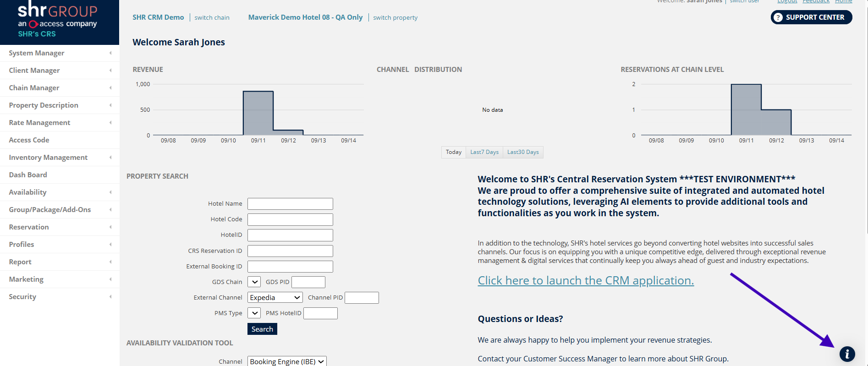Expand Availability menu
This screenshot has height=366, width=868.
[x=60, y=192]
